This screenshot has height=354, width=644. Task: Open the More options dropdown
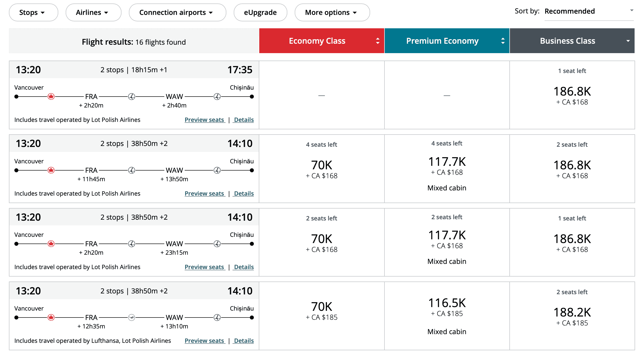(332, 12)
